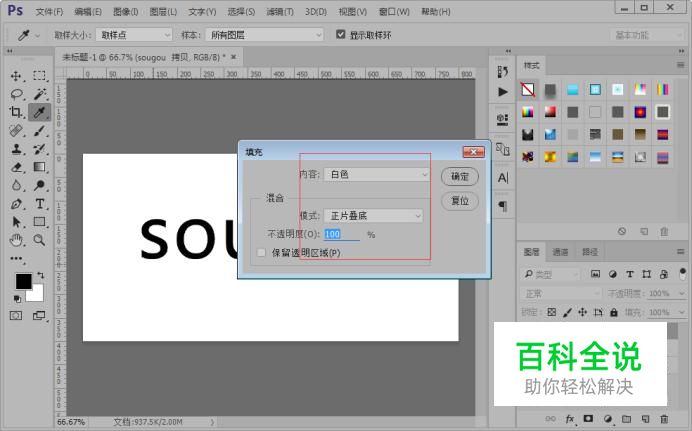Open the Image menu
Viewport: 692px width, 431px height.
click(x=126, y=12)
